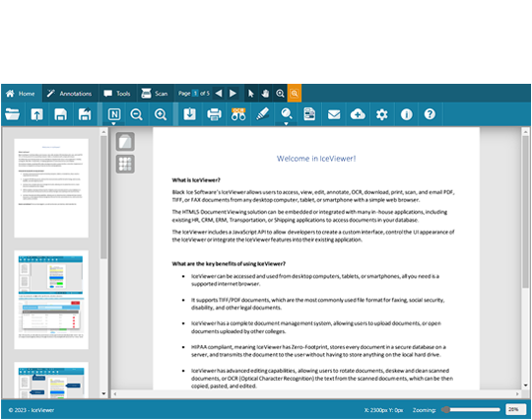The height and width of the screenshot is (420, 532).
Task: Toggle the orange zoom-area tool
Action: click(x=295, y=94)
